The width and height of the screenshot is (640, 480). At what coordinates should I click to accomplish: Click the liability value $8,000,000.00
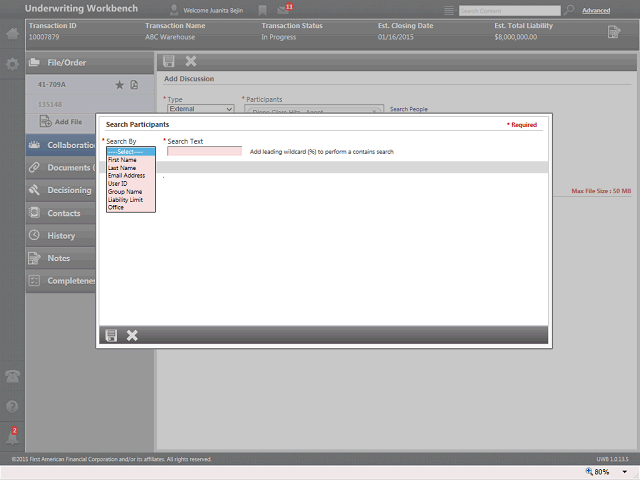(516, 37)
